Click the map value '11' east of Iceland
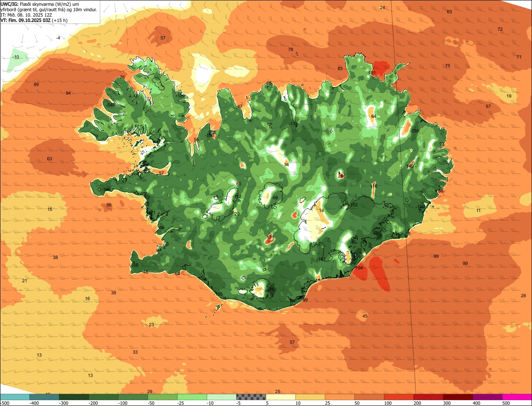The width and height of the screenshot is (532, 406). [478, 210]
